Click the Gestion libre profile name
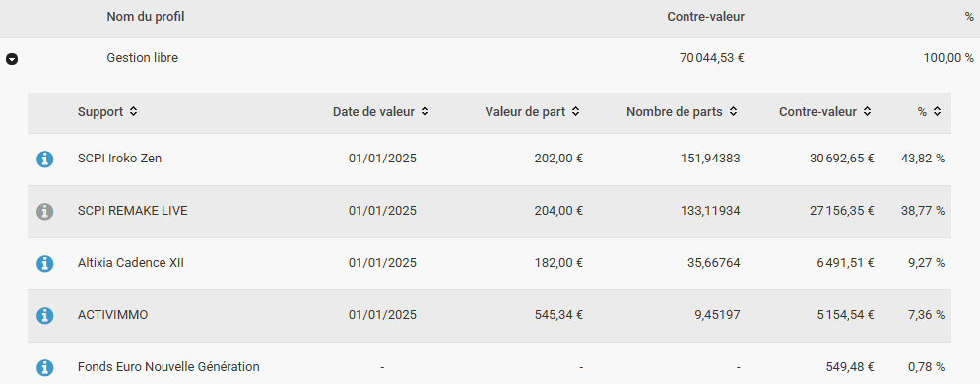 click(x=143, y=58)
